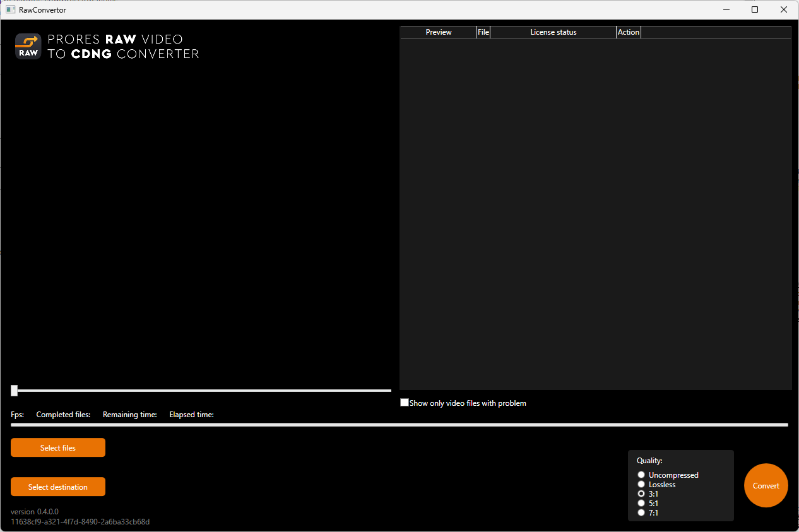This screenshot has width=799, height=532.
Task: Sort by the License status column
Action: pyautogui.click(x=553, y=32)
